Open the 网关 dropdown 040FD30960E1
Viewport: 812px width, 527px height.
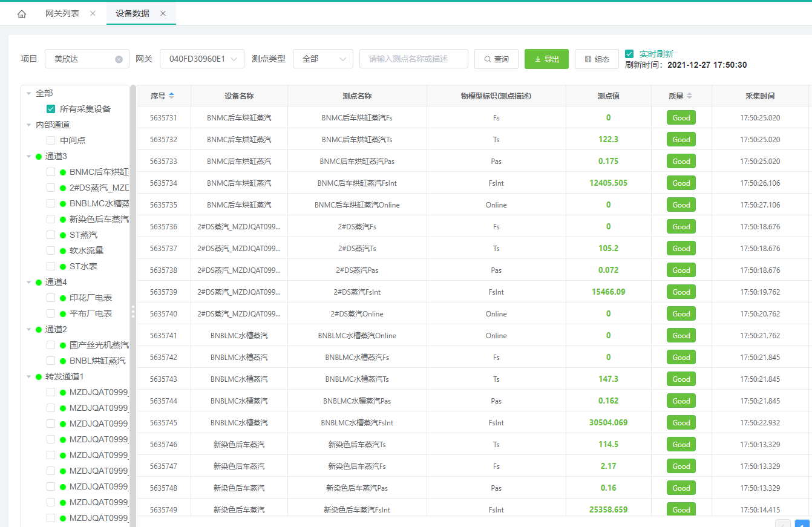coord(202,59)
